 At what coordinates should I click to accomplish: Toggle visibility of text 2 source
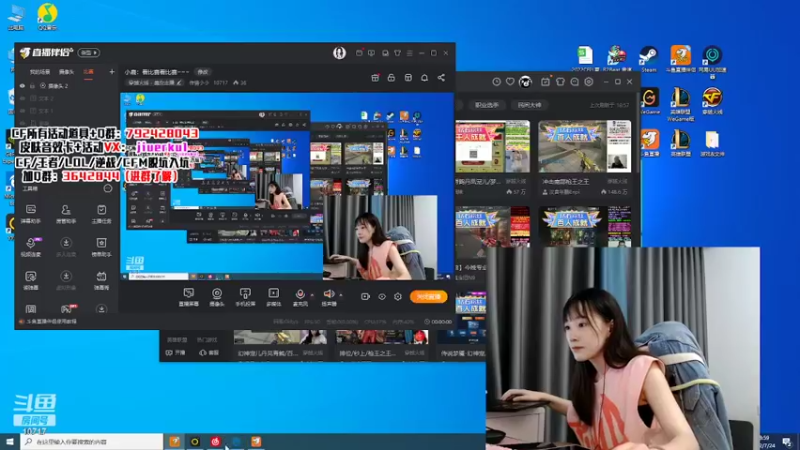(22, 98)
